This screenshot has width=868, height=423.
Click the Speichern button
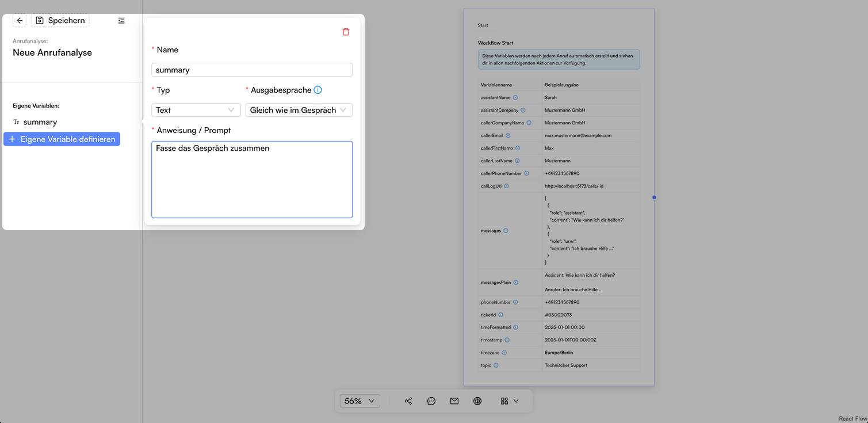(60, 21)
